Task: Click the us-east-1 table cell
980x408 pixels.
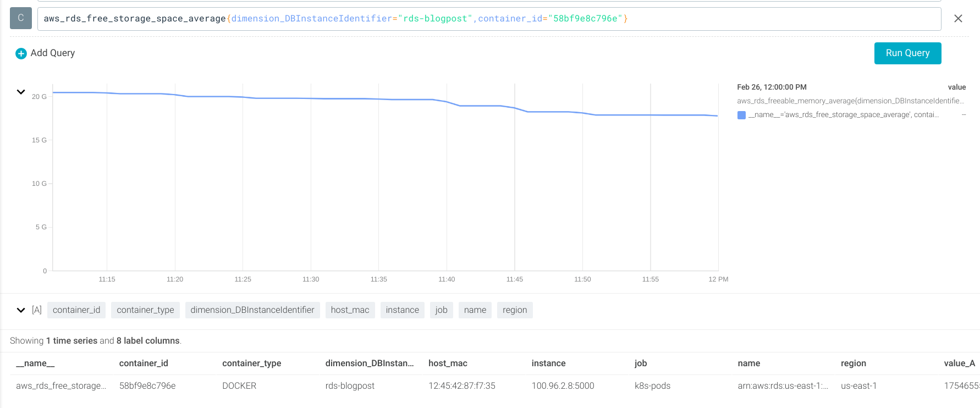Action: tap(859, 386)
